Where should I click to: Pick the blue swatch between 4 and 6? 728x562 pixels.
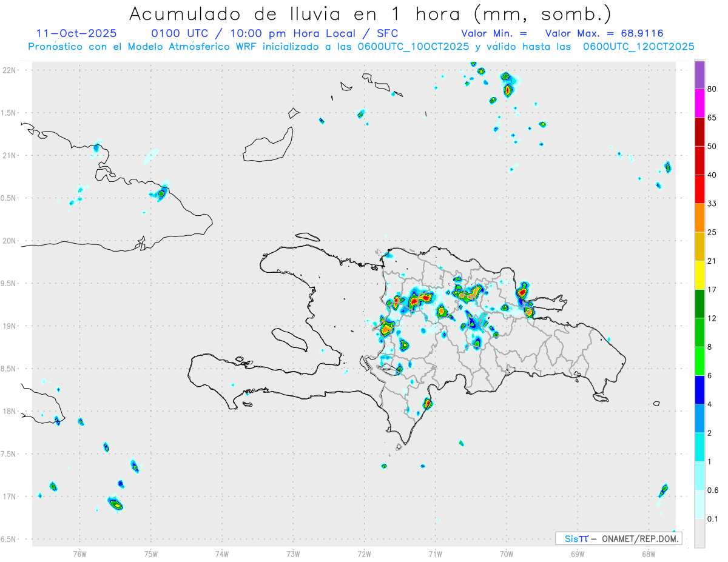699,390
